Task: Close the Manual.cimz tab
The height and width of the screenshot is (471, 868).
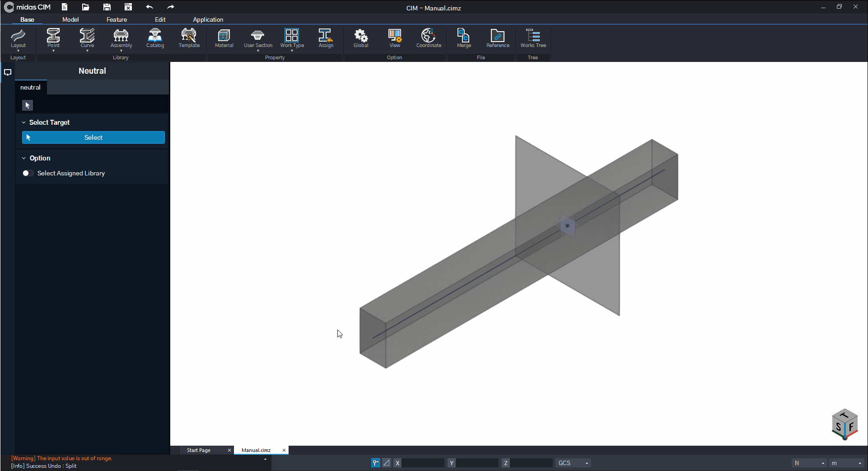Action: click(284, 450)
